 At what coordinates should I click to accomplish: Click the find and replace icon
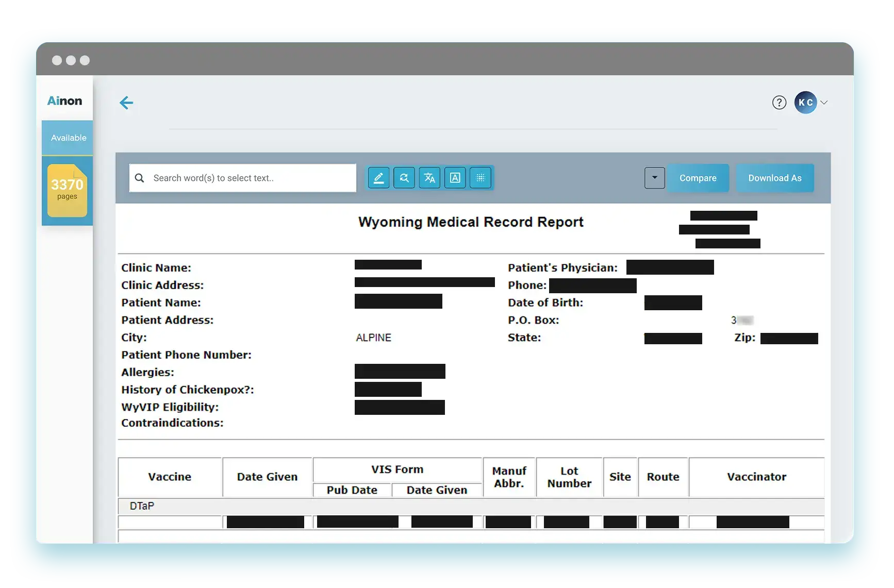[404, 178]
